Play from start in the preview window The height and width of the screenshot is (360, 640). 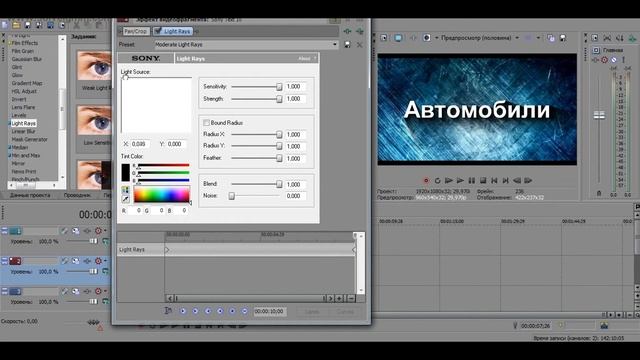tap(449, 180)
